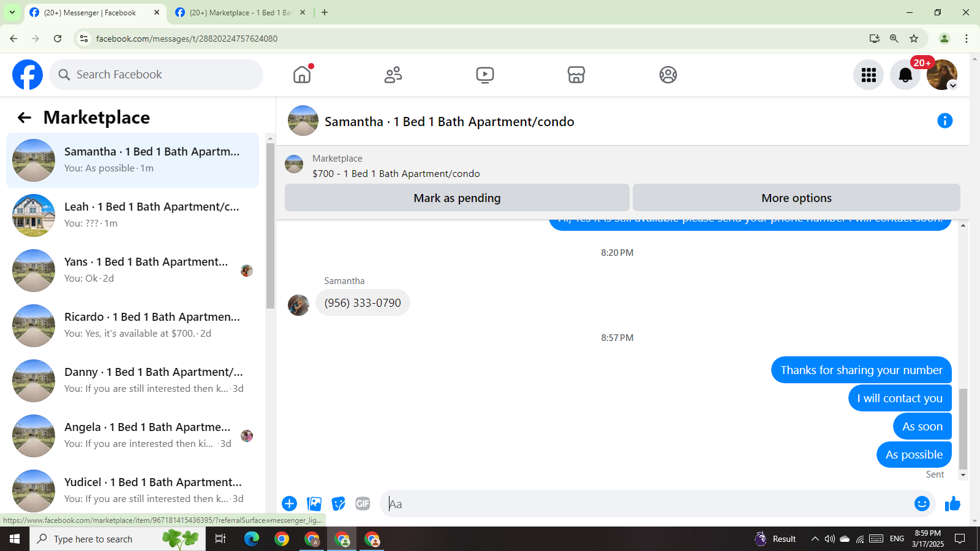Screen dimensions: 980x551
Task: Send a thumbs-up like
Action: coord(952,503)
